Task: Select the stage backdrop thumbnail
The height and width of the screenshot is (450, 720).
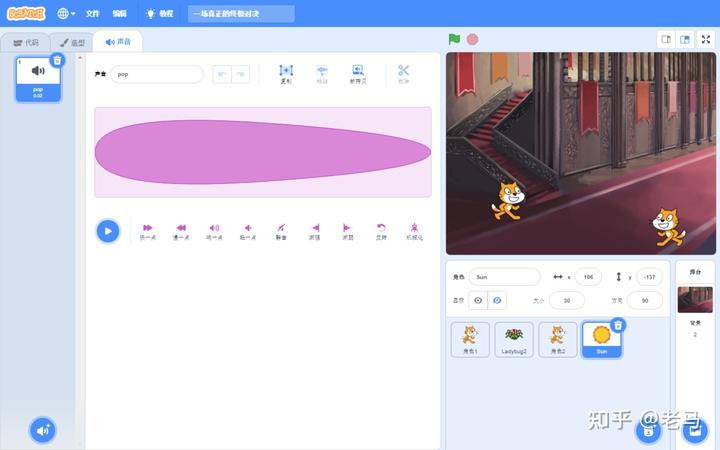Action: point(695,299)
